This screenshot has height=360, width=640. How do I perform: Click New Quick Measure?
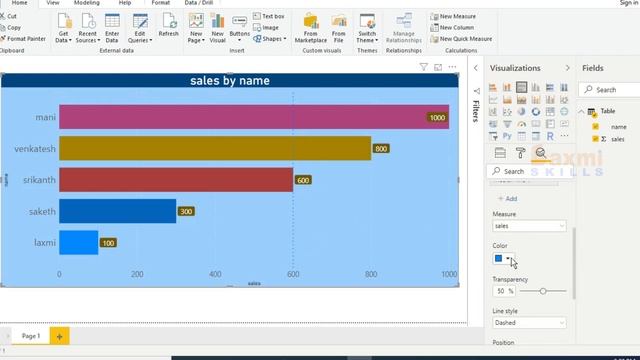(x=461, y=39)
